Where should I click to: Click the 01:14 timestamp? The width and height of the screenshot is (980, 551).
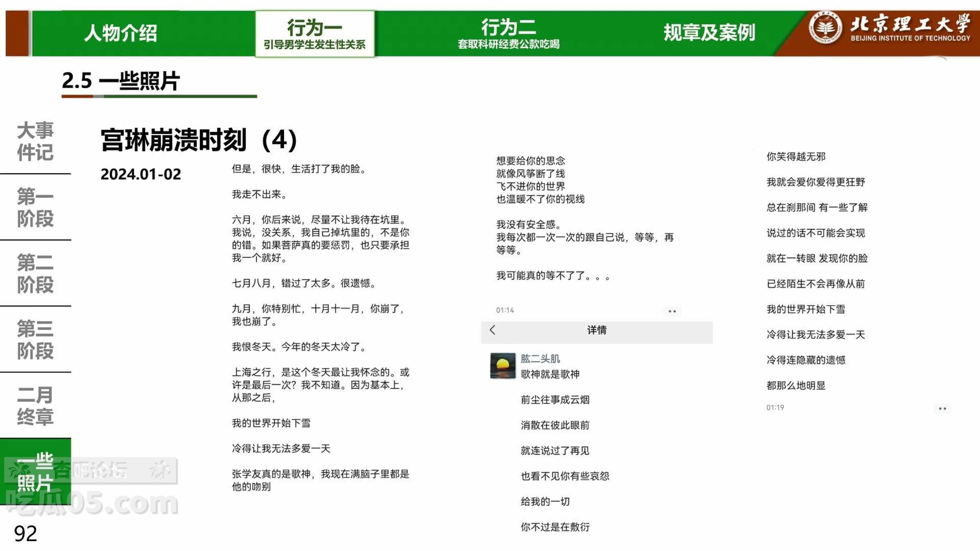[x=504, y=310]
